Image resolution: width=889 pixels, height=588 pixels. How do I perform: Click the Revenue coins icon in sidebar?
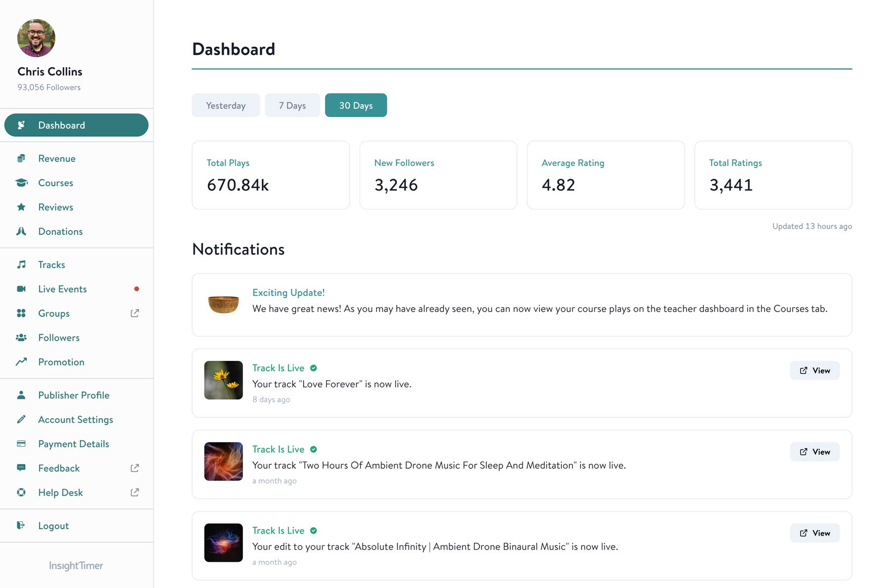[21, 158]
